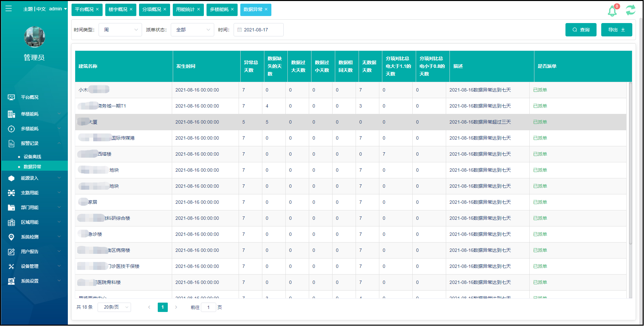The height and width of the screenshot is (327, 644).
Task: Click the 系统检测 location icon
Action: tap(11, 237)
